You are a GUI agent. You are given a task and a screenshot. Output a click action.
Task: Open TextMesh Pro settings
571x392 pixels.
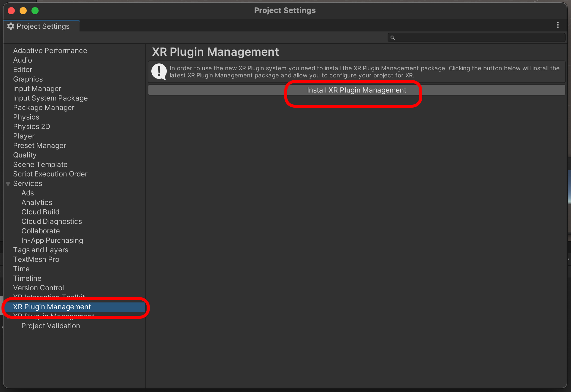click(36, 259)
